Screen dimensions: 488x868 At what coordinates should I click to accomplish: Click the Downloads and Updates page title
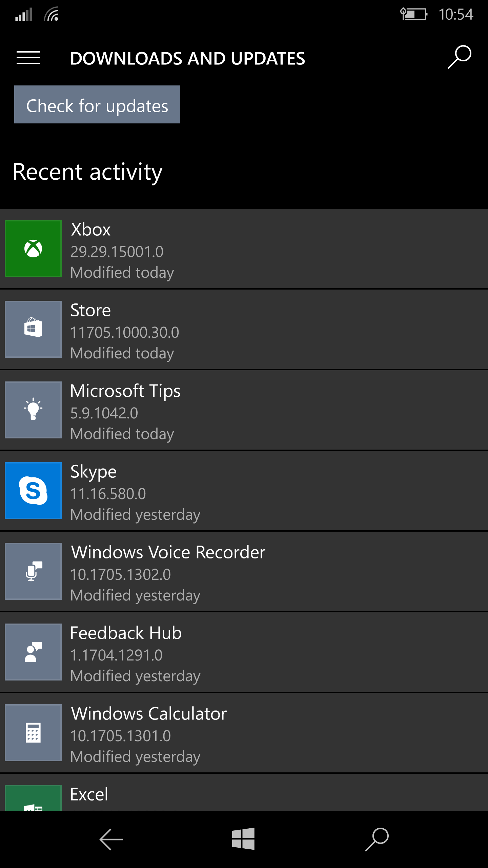point(187,58)
